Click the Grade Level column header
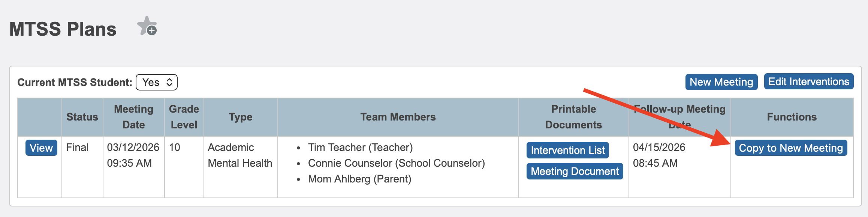This screenshot has width=868, height=217. 184,117
